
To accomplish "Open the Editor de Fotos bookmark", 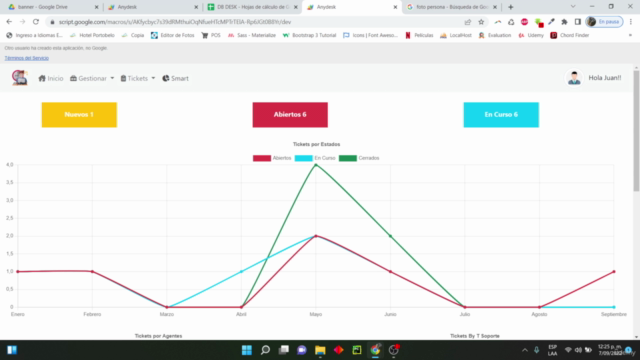I will 173,36.
